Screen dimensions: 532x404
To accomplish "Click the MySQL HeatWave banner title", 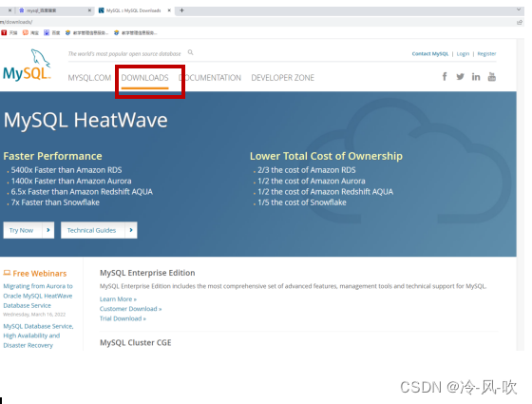I will point(85,120).
